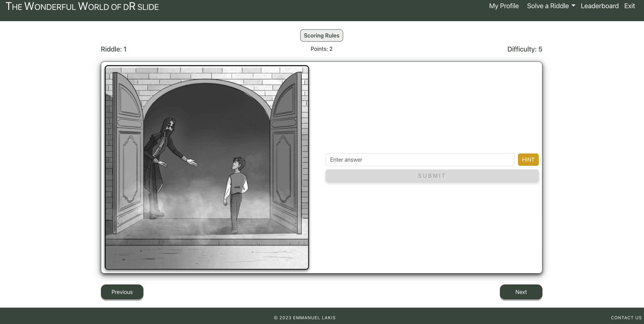Click into the Enter answer field
This screenshot has height=324, width=644.
coord(420,160)
